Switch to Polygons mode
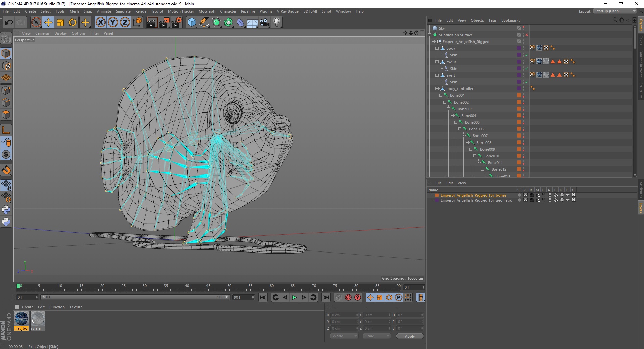 point(6,115)
